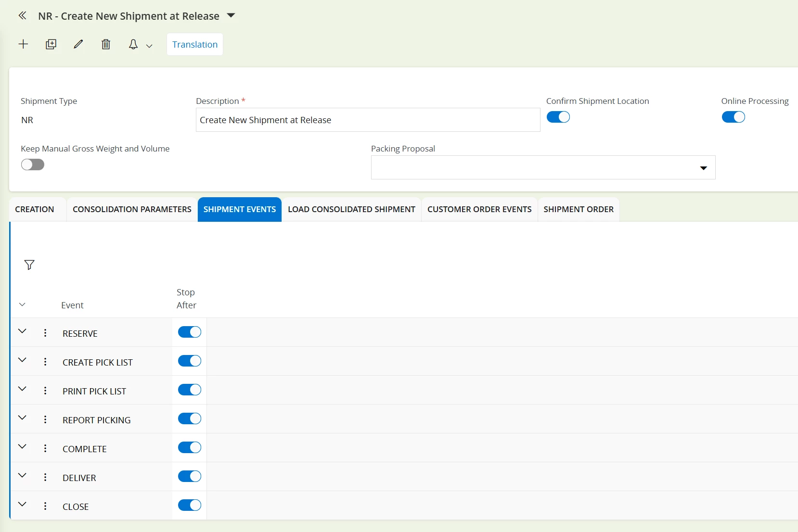Toggle Stop After for COMPLETE
The height and width of the screenshot is (532, 798).
[x=190, y=447]
